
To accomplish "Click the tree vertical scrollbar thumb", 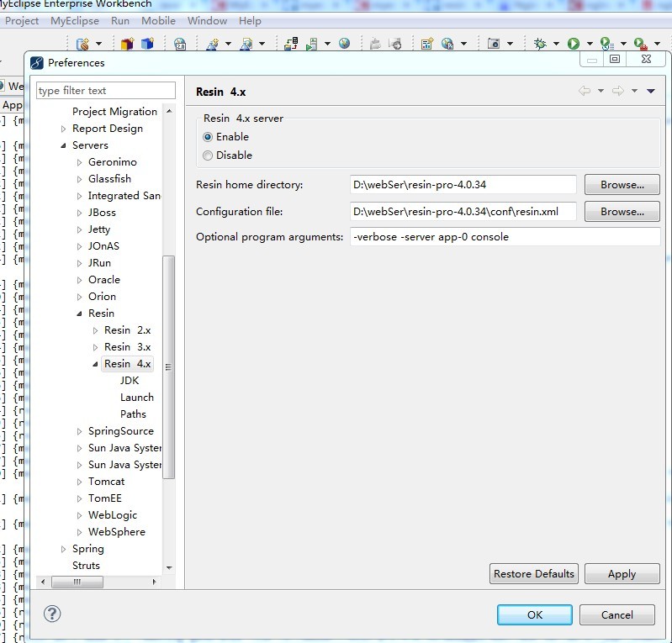I will click(x=168, y=367).
